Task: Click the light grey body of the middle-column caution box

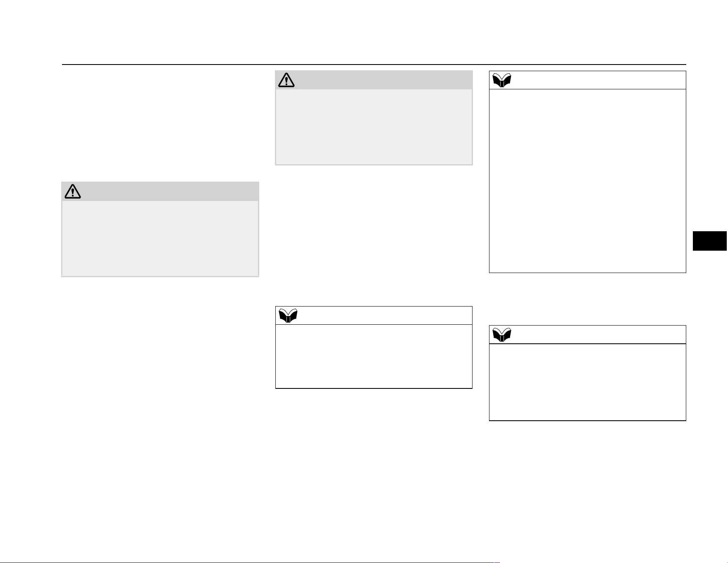Action: (374, 127)
